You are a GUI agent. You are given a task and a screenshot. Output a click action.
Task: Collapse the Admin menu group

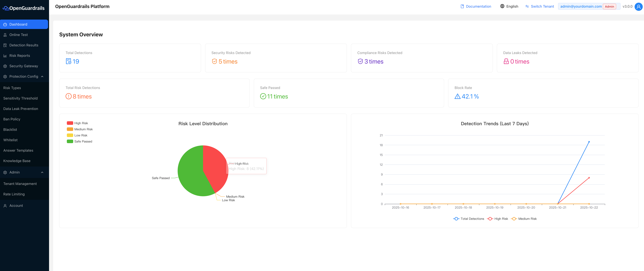click(x=42, y=172)
